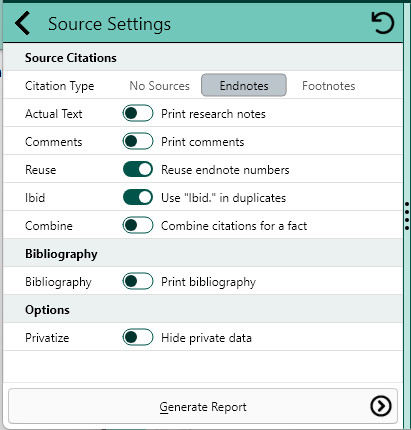Click arrow icon on Generate Report button
This screenshot has width=411, height=430.
[381, 406]
